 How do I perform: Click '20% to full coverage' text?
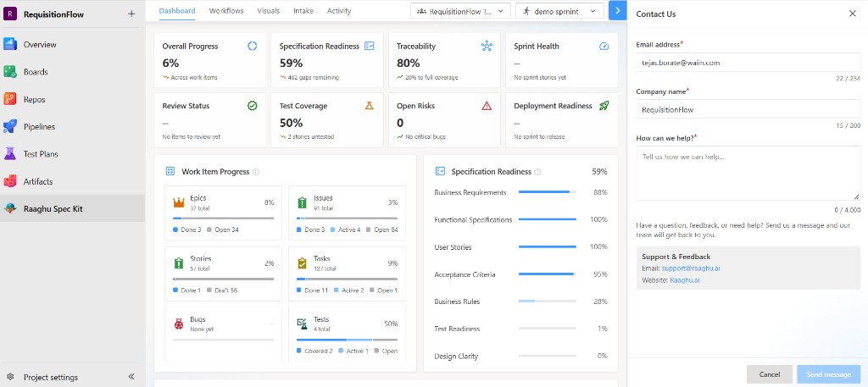click(x=431, y=77)
